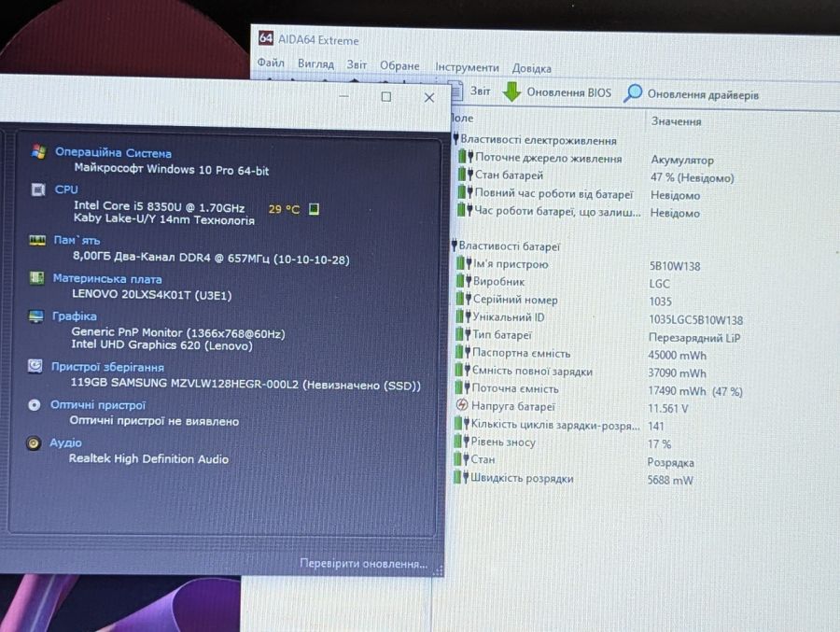Click battery icon next to Стан батарей
This screenshot has width=840, height=632.
point(465,175)
